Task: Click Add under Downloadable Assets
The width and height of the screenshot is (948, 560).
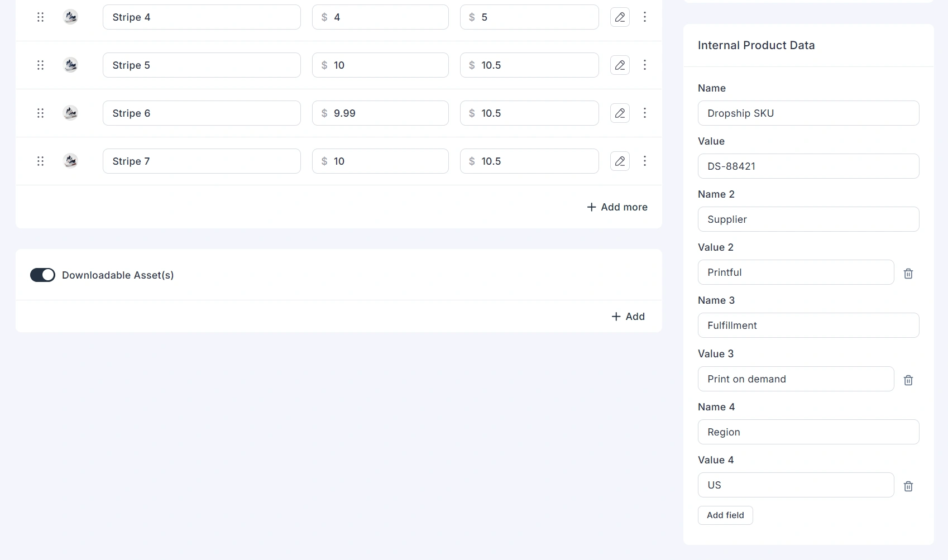Action: pyautogui.click(x=628, y=317)
